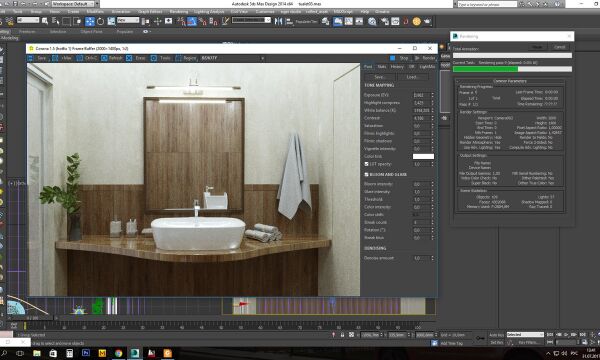Switch to the Stats tab
600x360 pixels.
pyautogui.click(x=382, y=67)
